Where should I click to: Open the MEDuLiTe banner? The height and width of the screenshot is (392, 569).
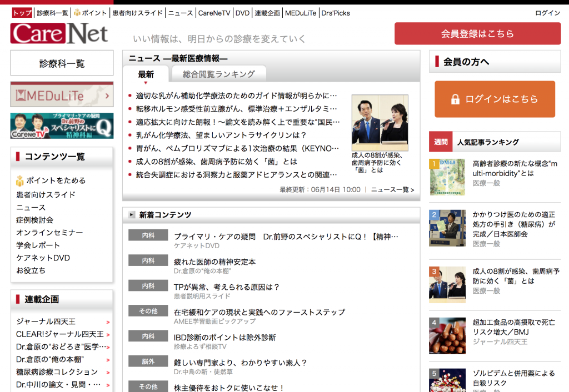pyautogui.click(x=62, y=94)
